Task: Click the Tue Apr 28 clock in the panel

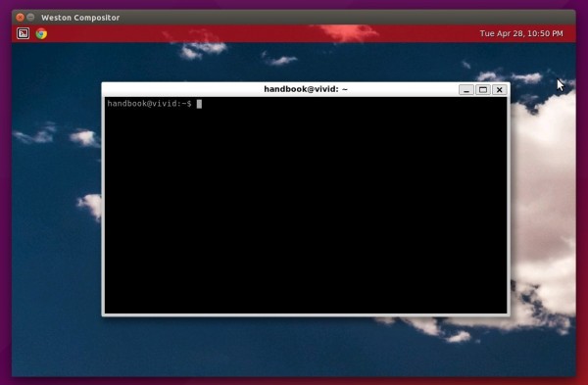Action: (x=521, y=33)
